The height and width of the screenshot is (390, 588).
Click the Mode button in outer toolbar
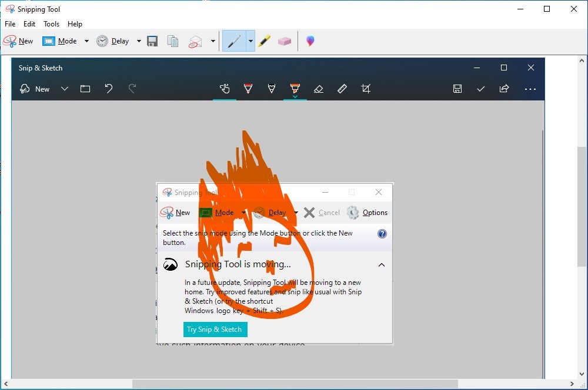[59, 41]
